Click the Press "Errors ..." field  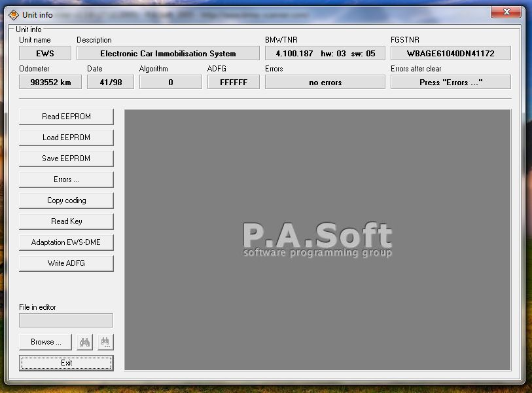click(x=451, y=82)
